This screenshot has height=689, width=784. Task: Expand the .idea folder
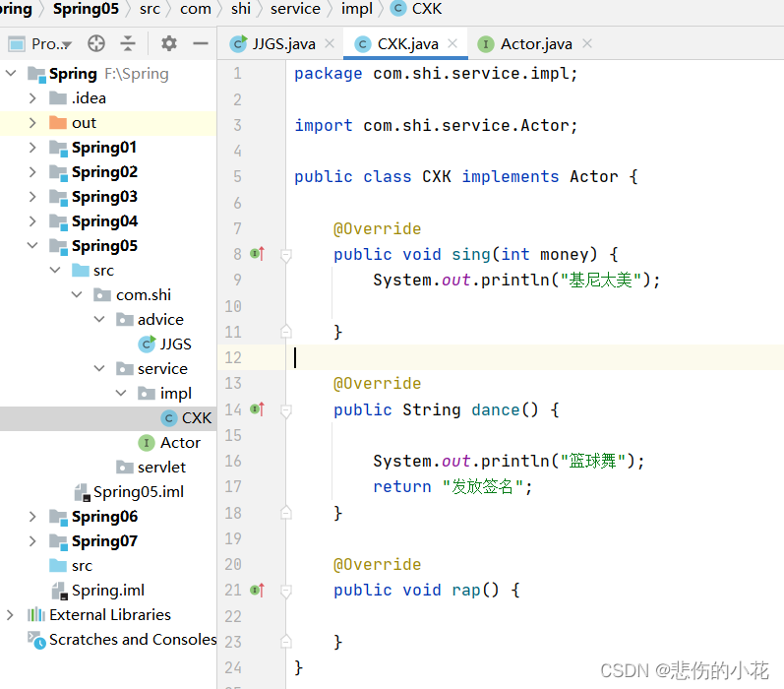pos(32,98)
